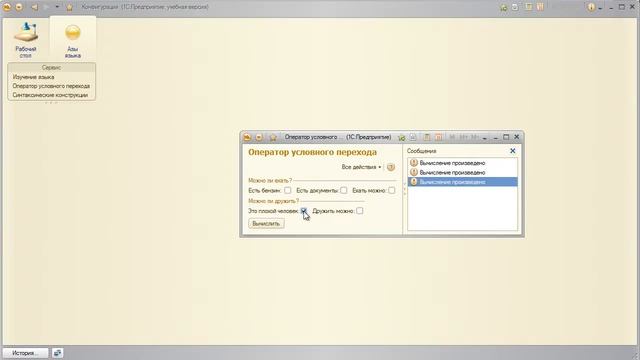Open the Азы языка section

coord(73,40)
